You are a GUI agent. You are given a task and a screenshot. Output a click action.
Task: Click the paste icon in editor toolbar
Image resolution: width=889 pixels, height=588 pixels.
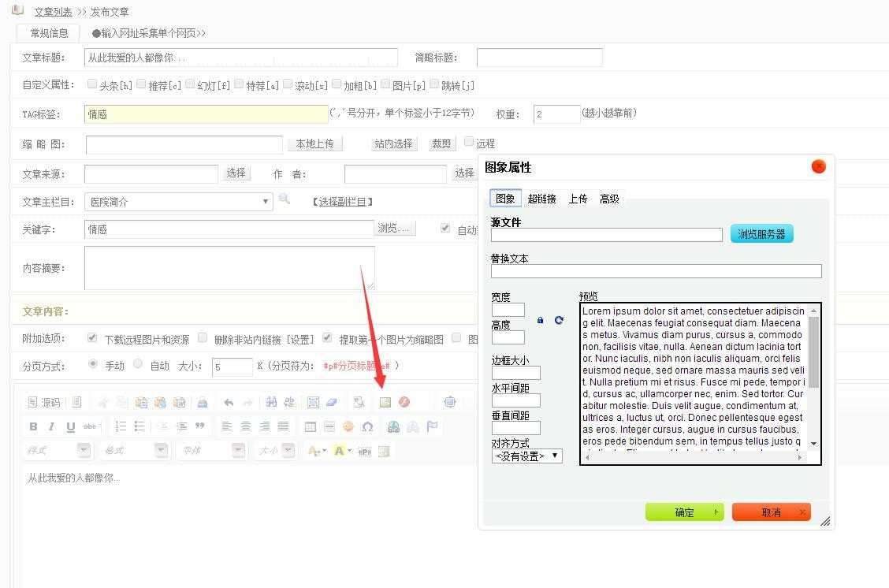141,402
